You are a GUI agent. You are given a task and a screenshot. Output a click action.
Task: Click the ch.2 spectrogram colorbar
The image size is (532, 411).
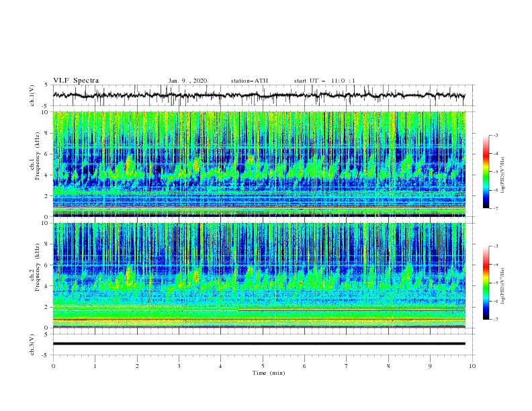click(486, 283)
